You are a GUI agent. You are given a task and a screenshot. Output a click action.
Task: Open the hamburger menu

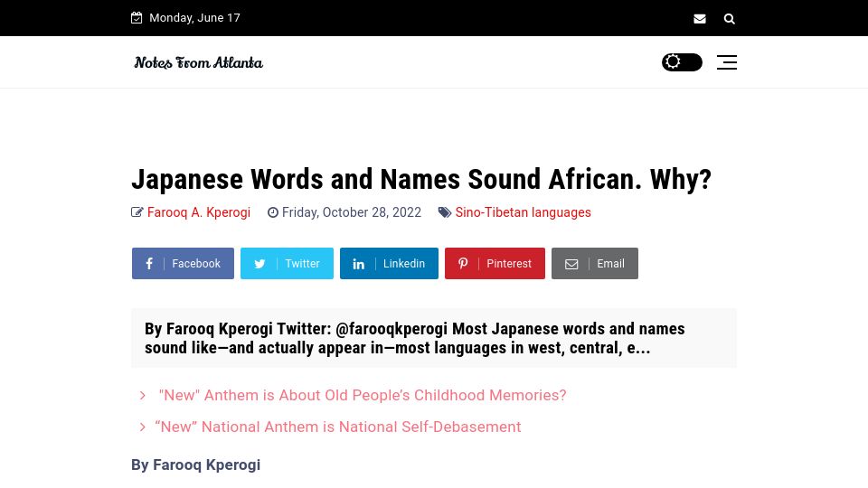(x=727, y=62)
